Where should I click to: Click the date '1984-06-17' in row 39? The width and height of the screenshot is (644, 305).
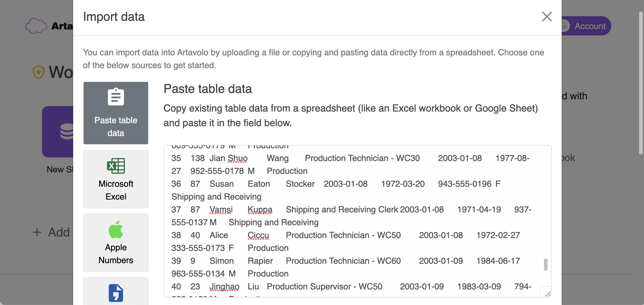click(x=498, y=261)
